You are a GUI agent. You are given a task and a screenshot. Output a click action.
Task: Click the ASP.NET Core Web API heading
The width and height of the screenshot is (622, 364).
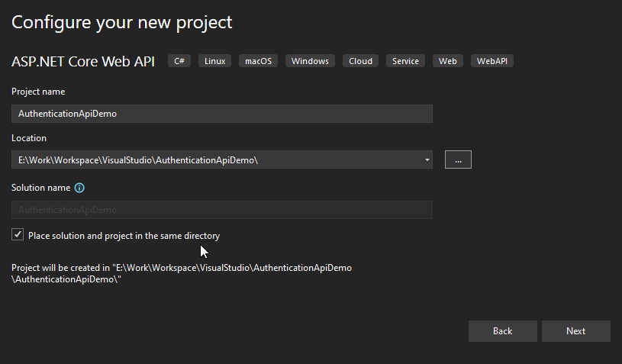point(83,61)
